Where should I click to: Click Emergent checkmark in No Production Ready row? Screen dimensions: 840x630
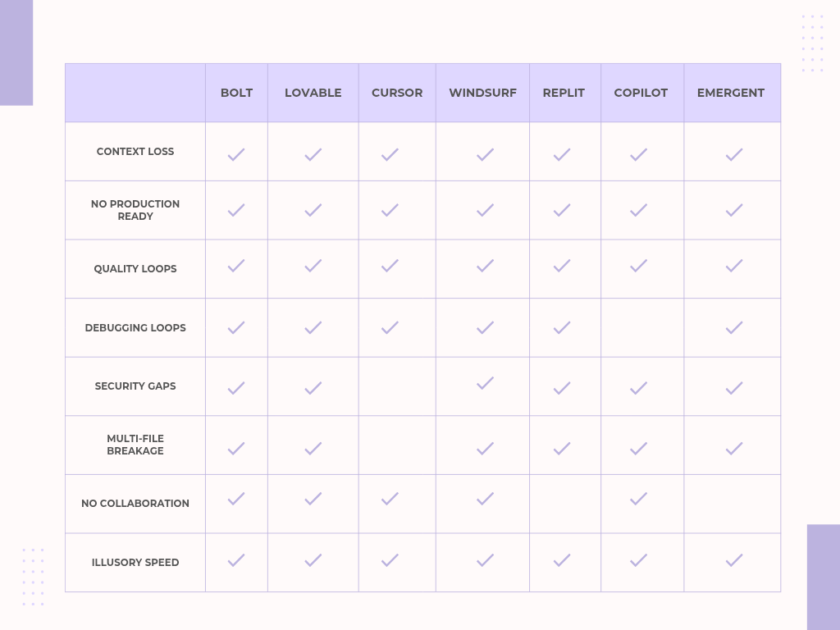point(734,210)
